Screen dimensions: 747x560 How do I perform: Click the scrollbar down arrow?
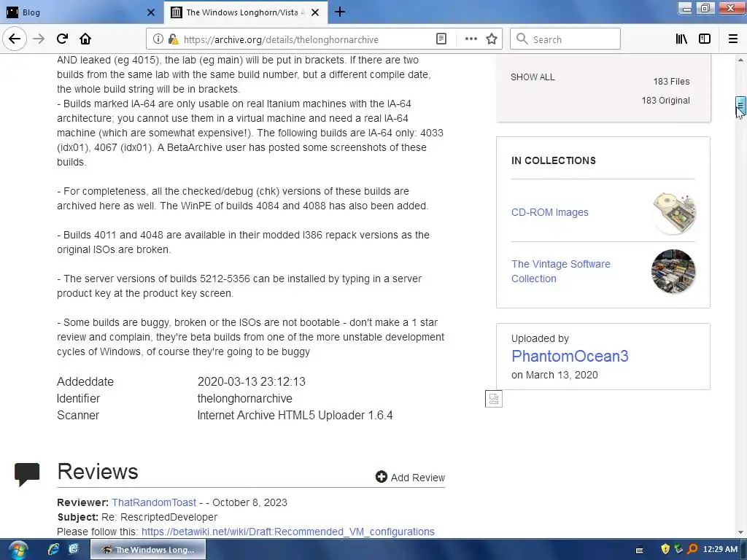[740, 532]
